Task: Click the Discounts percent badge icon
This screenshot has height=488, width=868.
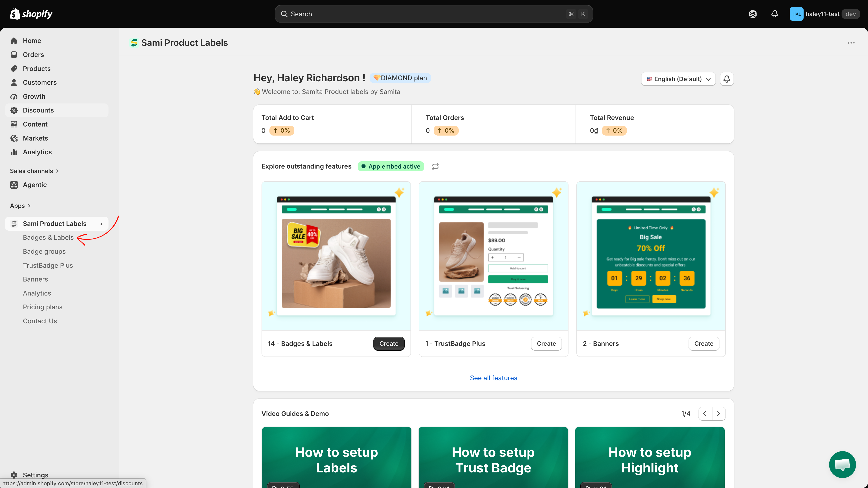Action: [x=14, y=110]
